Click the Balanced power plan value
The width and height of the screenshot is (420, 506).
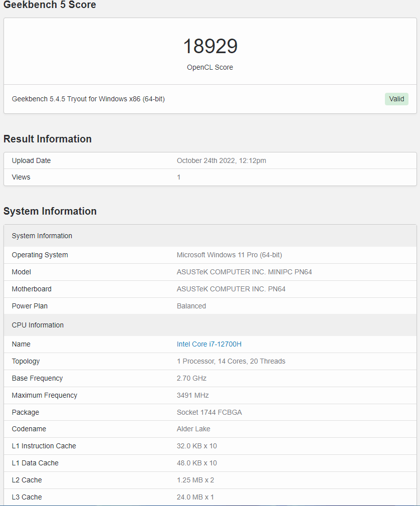click(x=191, y=306)
